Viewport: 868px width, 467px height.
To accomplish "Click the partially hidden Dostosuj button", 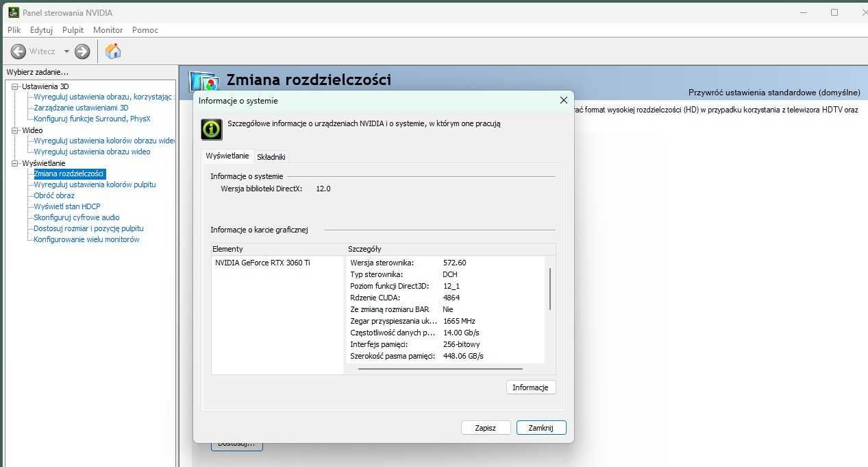I will tap(236, 446).
